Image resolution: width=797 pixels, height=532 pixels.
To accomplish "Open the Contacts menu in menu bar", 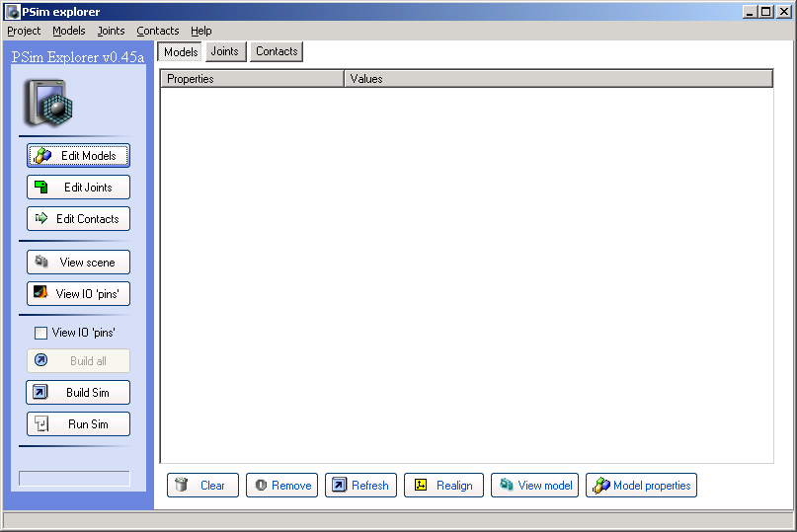I will [x=158, y=31].
